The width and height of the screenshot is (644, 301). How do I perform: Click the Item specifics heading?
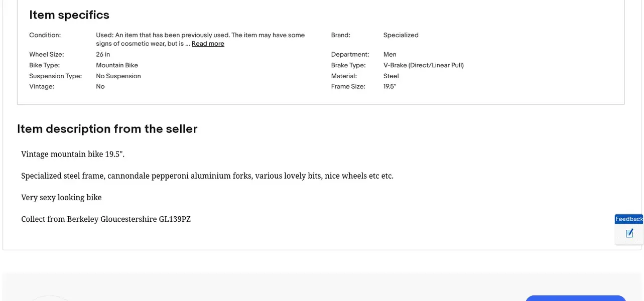coord(69,15)
